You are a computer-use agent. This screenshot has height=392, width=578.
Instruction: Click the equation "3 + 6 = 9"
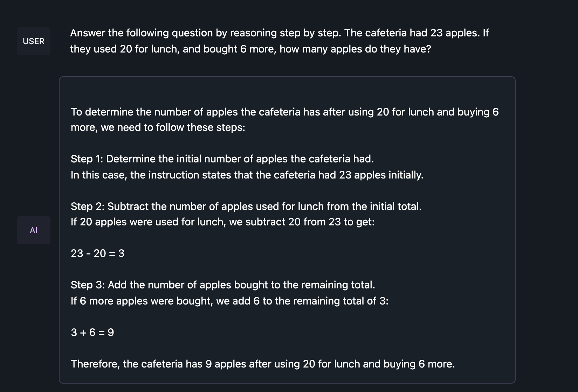[x=92, y=332]
